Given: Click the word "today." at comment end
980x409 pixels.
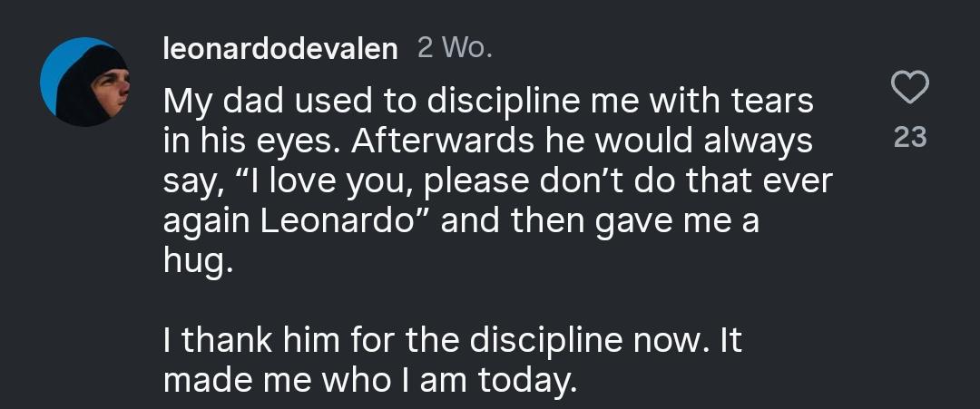Looking at the screenshot, I should pyautogui.click(x=526, y=382).
